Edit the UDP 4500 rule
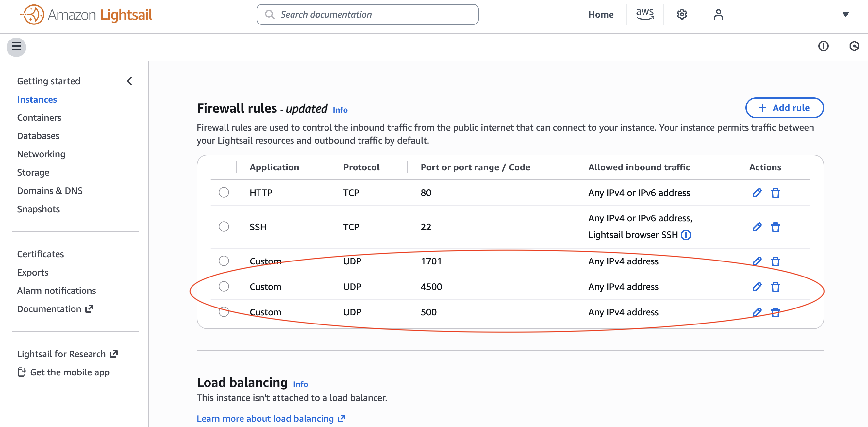868x427 pixels. (x=757, y=287)
